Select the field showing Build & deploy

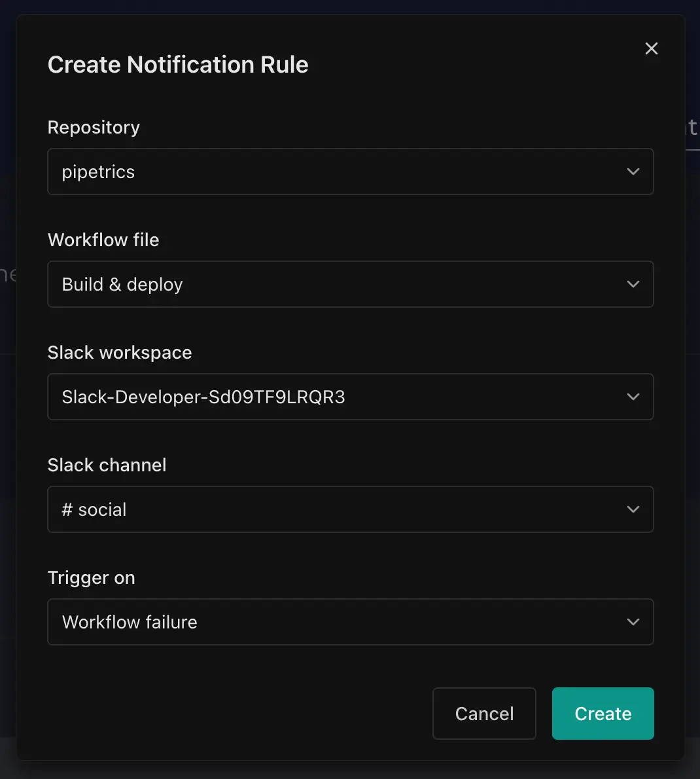point(351,284)
